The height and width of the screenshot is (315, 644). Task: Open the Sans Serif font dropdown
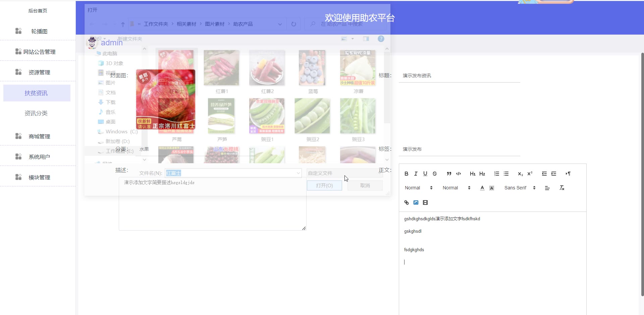[520, 188]
